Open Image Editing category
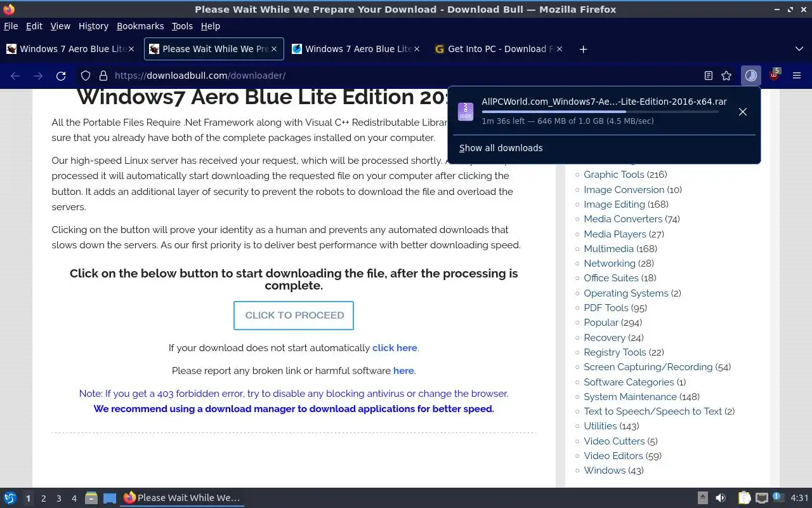Image resolution: width=812 pixels, height=508 pixels. pos(614,204)
